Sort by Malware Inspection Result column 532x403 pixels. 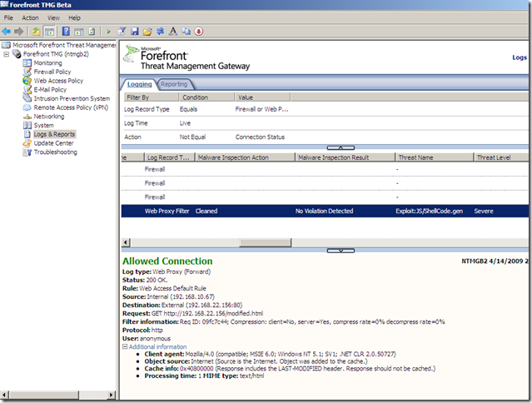(x=346, y=157)
